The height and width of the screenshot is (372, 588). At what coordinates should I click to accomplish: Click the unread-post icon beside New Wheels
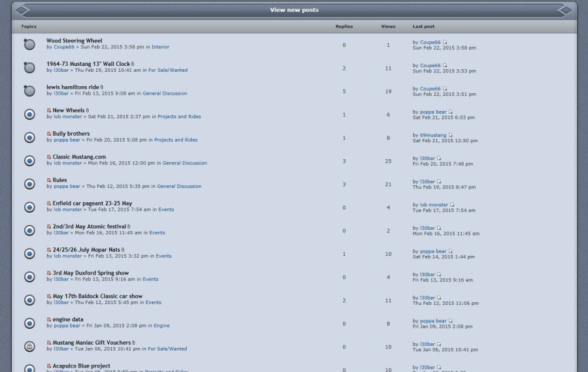tap(49, 111)
